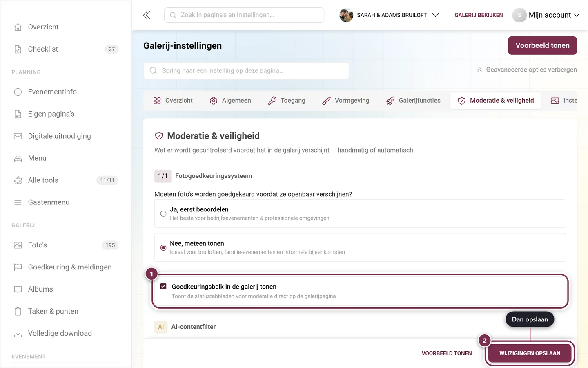This screenshot has height=368, width=588.
Task: Switch to the Overzicht settings tab
Action: (x=173, y=101)
